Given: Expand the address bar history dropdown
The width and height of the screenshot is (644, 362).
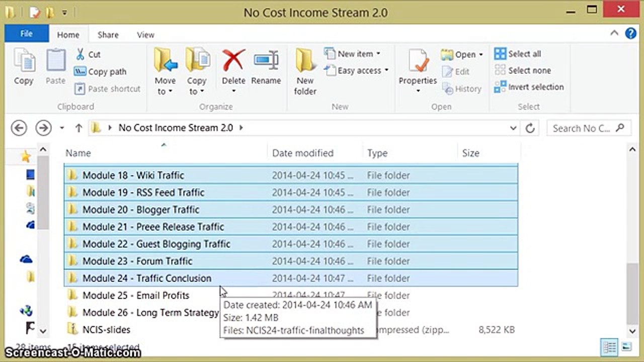Looking at the screenshot, I should point(513,128).
